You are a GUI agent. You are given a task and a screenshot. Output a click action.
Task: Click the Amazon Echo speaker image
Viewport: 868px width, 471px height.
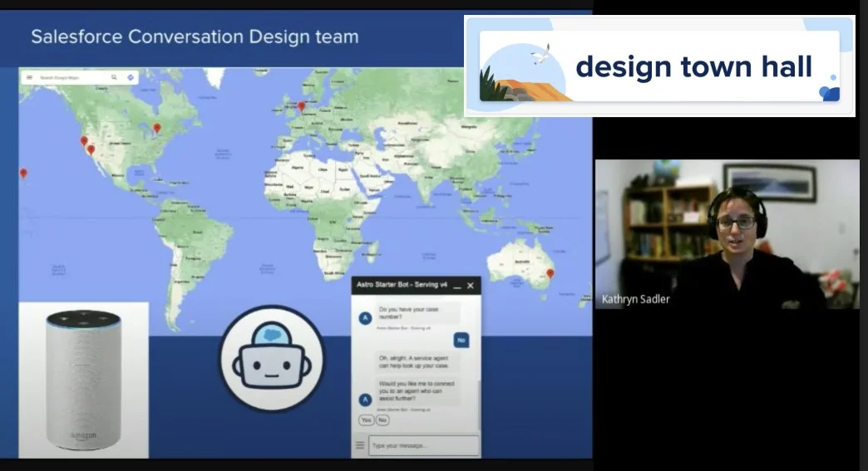(x=84, y=380)
